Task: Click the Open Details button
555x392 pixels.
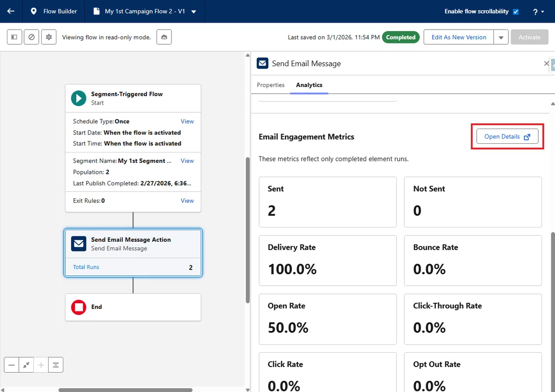Action: (507, 137)
